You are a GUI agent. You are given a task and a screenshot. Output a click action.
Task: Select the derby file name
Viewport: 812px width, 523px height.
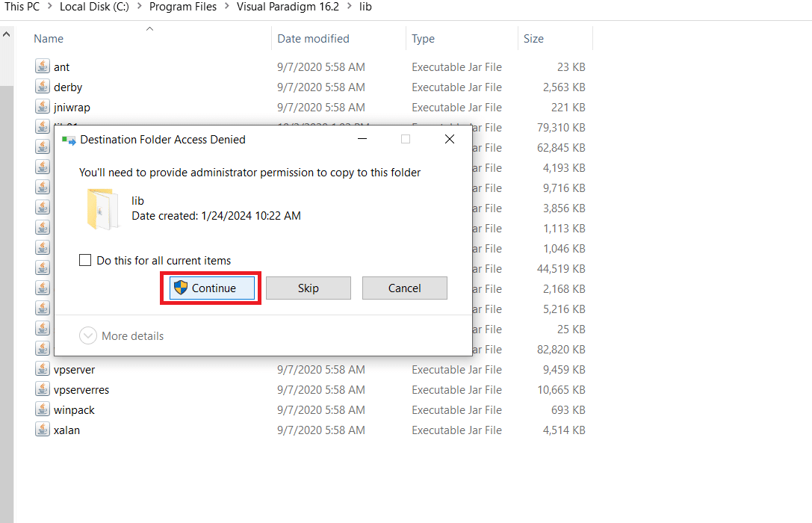coord(68,87)
